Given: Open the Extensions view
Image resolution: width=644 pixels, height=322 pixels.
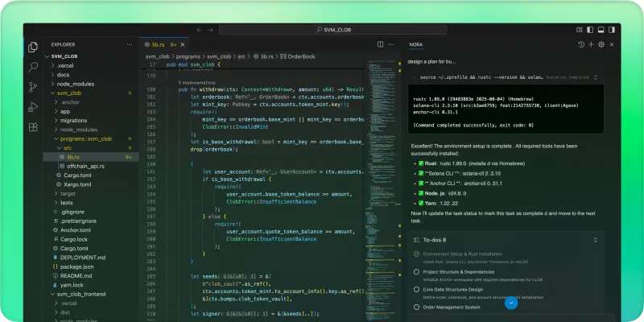Looking at the screenshot, I should coord(33,126).
